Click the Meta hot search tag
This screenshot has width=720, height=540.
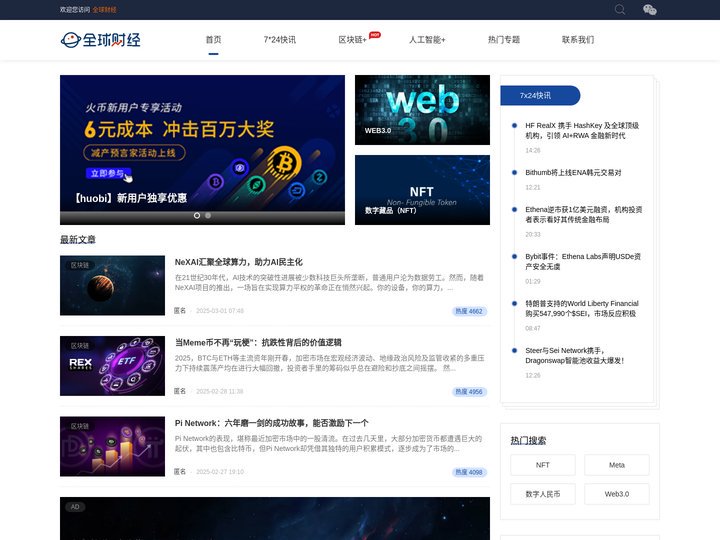(x=617, y=465)
